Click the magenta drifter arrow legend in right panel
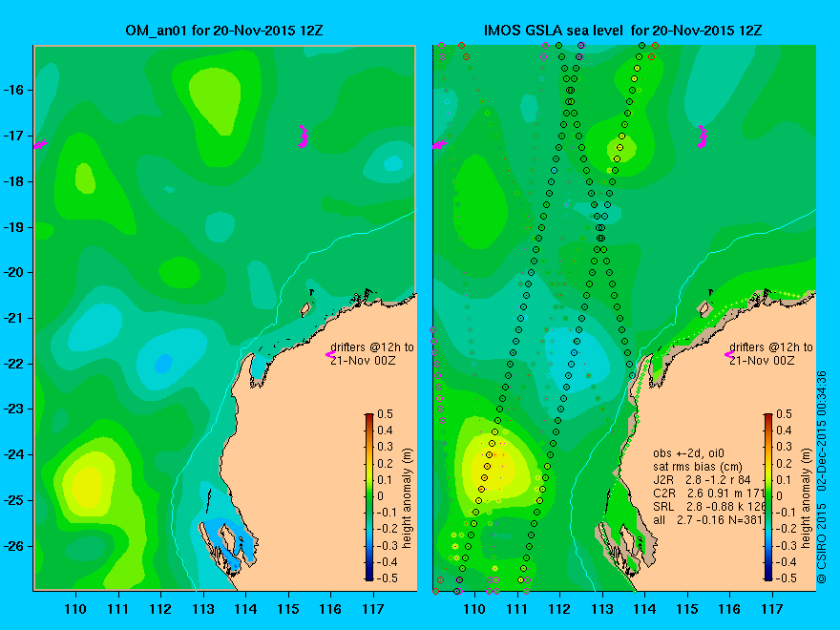The image size is (840, 630). [x=729, y=354]
